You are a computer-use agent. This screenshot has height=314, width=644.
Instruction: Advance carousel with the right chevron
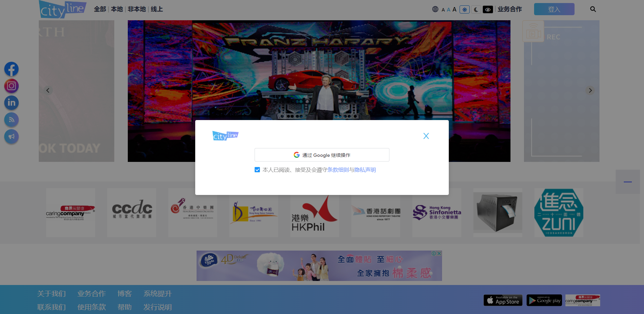[590, 90]
